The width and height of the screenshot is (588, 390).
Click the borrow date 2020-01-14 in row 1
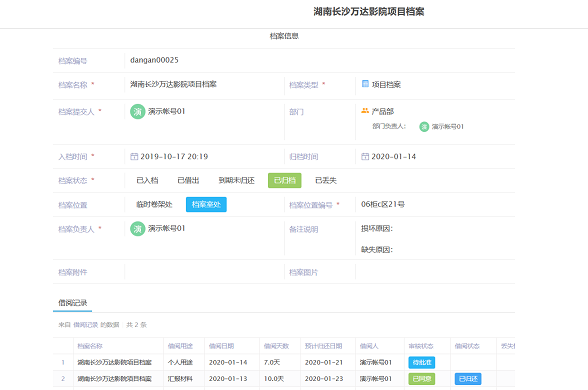[228, 363]
